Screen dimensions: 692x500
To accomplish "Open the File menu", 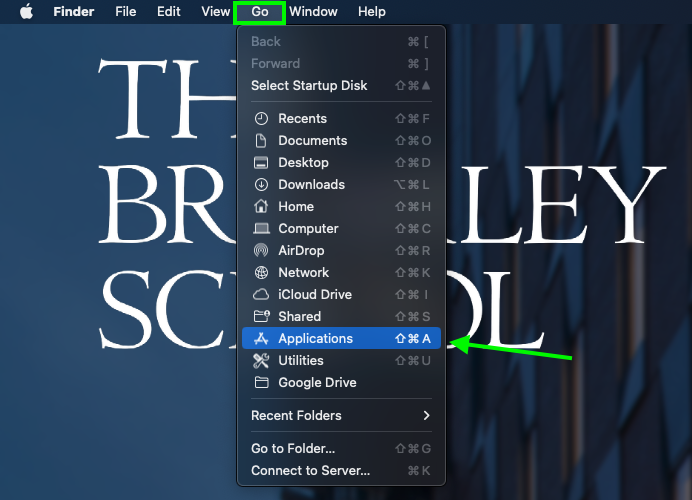I will 126,11.
